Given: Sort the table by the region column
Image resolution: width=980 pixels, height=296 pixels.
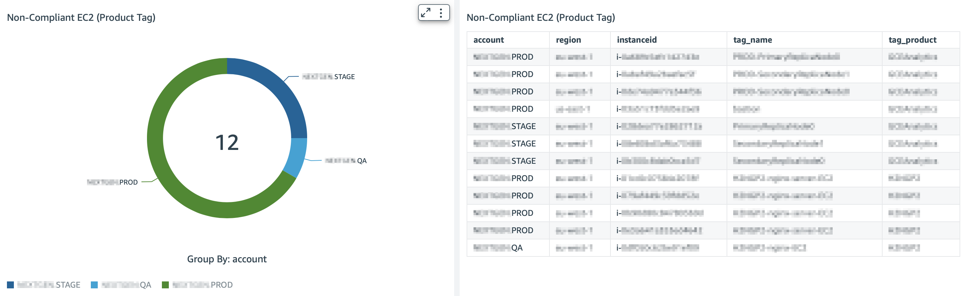Looking at the screenshot, I should (x=568, y=40).
